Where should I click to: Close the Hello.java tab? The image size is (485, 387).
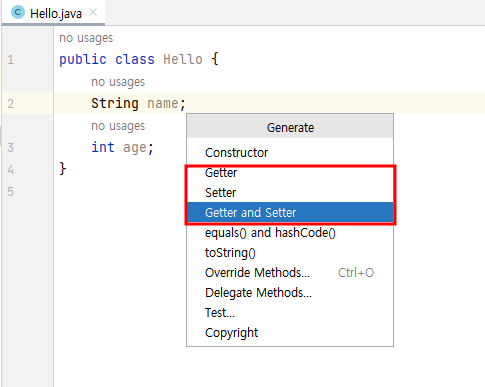[x=93, y=13]
